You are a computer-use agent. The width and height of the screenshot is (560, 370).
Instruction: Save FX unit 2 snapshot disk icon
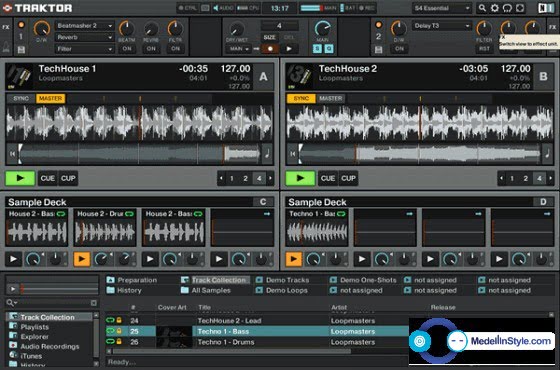pos(379,49)
